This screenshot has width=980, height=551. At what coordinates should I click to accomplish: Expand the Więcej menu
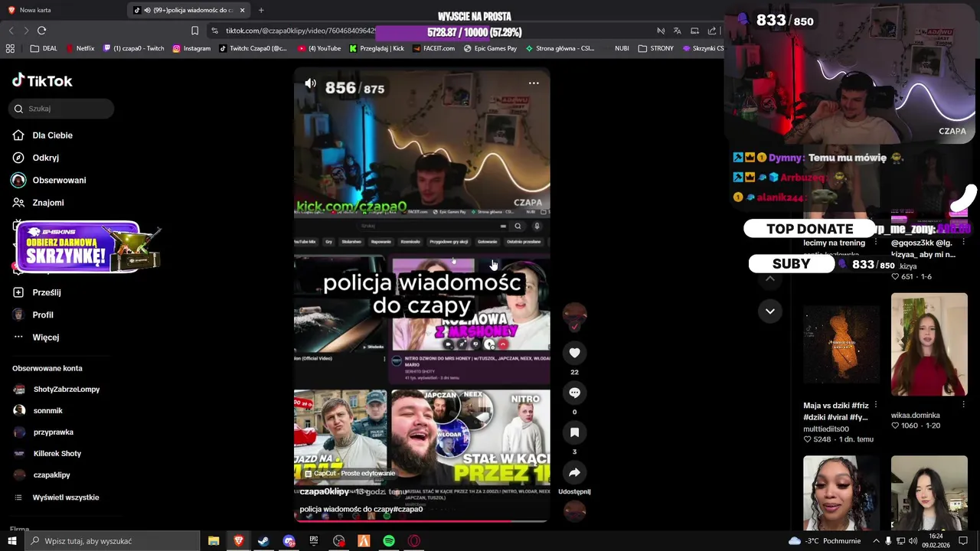point(45,337)
